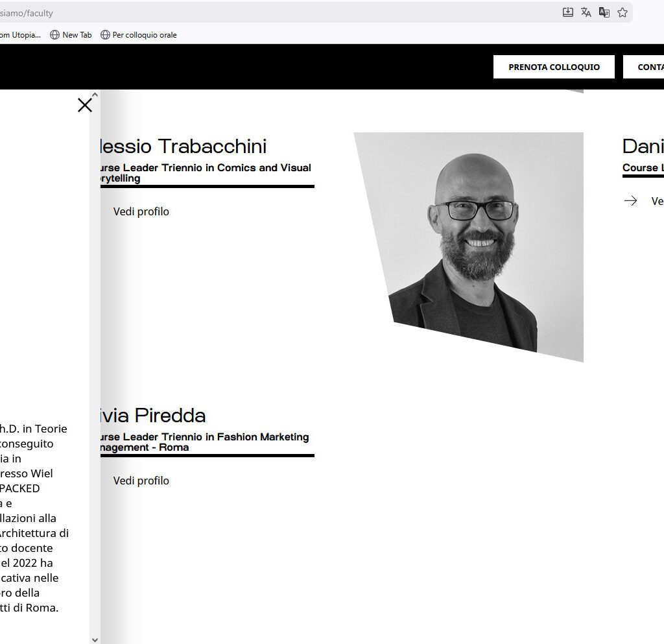Open Vedi profilo for Livia Piredda

(141, 481)
